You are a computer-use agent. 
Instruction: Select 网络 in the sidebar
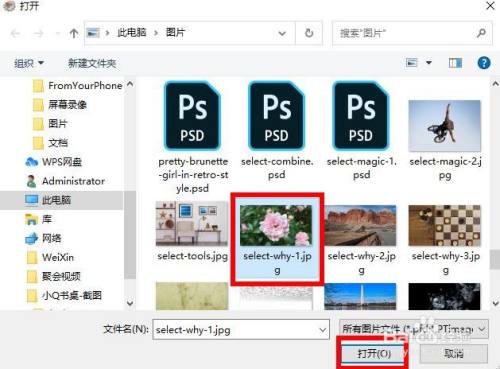pyautogui.click(x=43, y=238)
